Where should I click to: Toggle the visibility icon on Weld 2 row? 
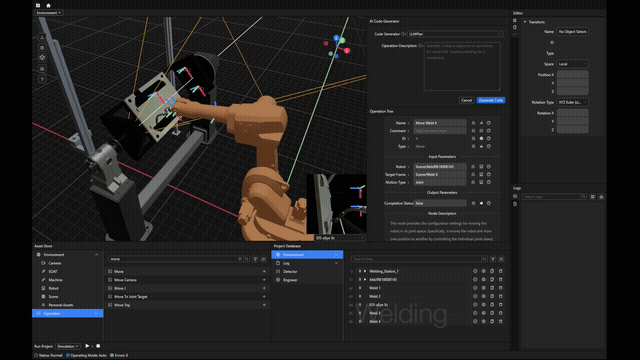475,296
